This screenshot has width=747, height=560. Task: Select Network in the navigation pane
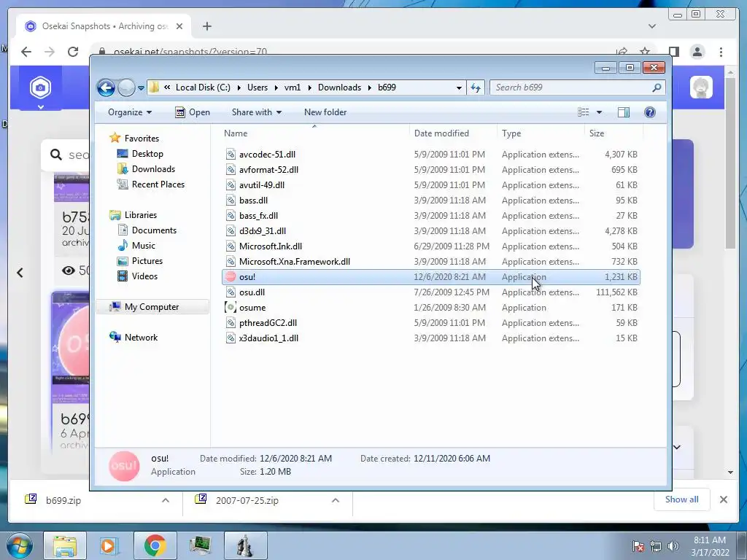pos(141,337)
